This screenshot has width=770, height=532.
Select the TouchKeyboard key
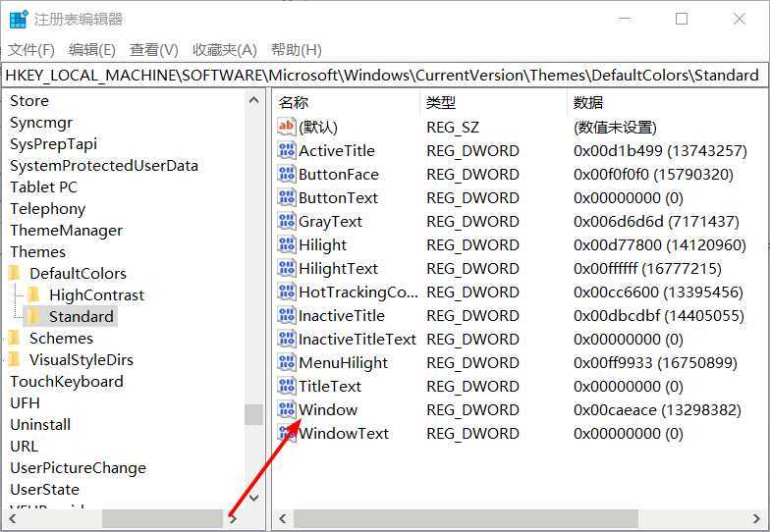click(x=67, y=381)
